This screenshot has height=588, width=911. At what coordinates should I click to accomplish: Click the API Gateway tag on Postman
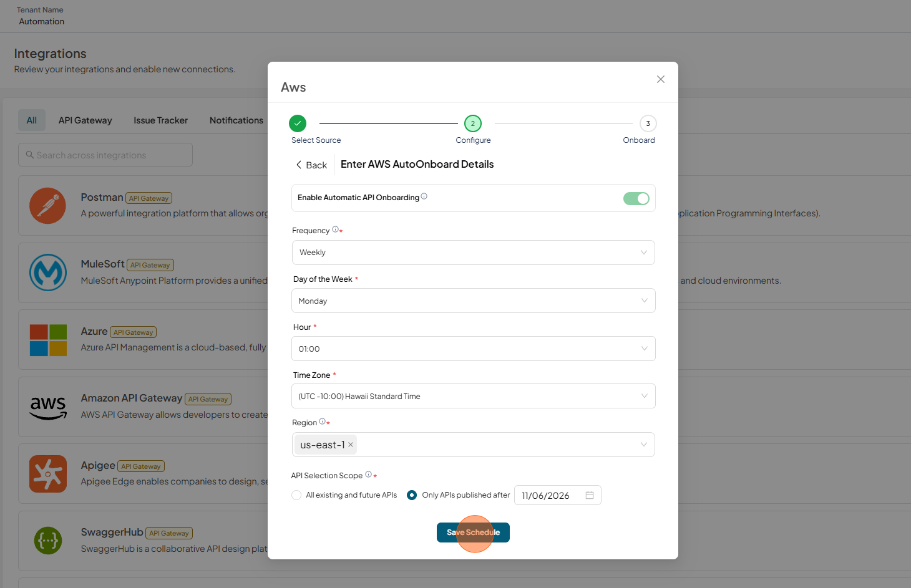point(149,198)
